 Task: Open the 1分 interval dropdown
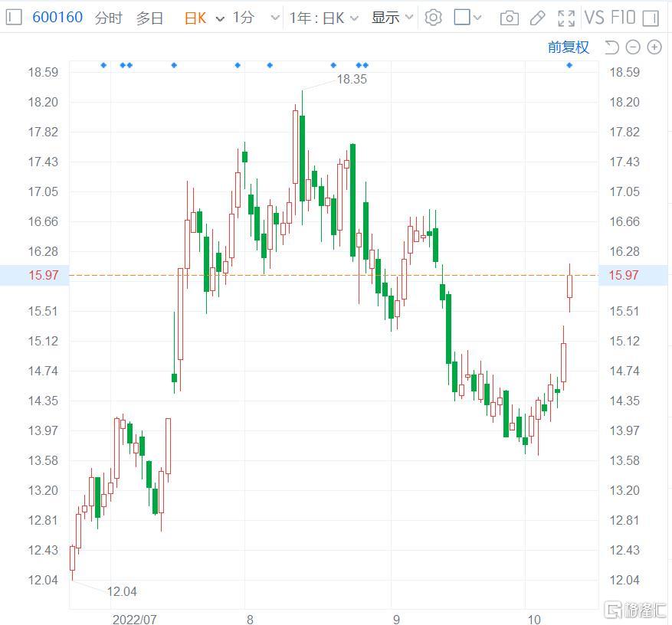[256, 18]
